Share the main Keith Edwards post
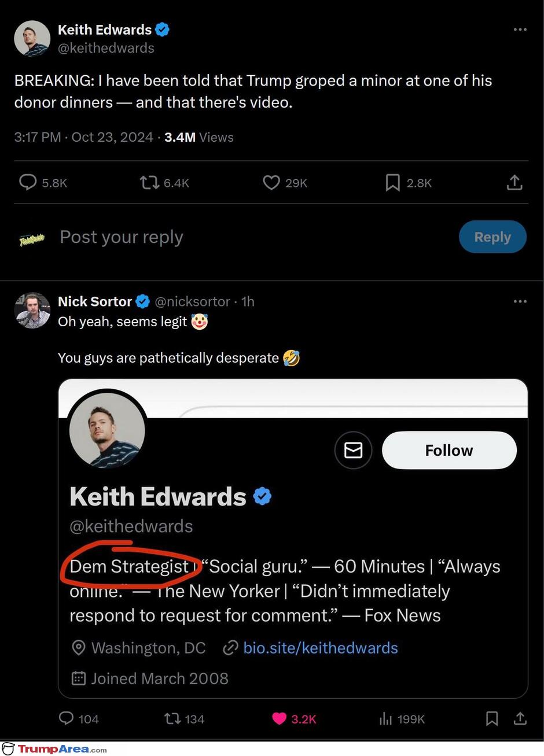 click(x=514, y=183)
